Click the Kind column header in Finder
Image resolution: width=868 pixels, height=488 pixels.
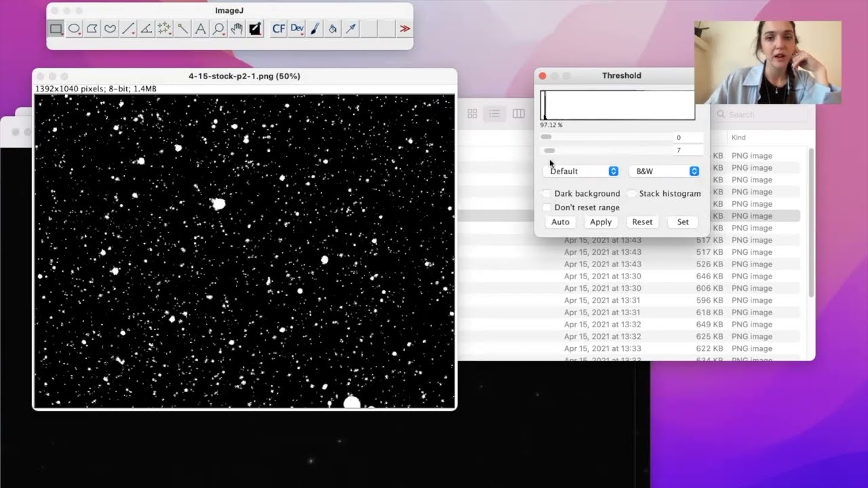pyautogui.click(x=738, y=138)
